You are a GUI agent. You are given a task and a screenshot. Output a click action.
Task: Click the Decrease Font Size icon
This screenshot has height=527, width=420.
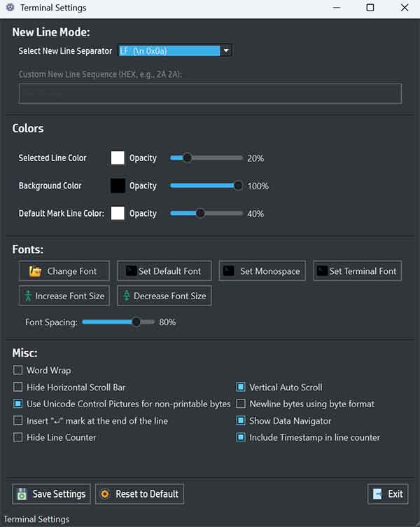click(126, 296)
